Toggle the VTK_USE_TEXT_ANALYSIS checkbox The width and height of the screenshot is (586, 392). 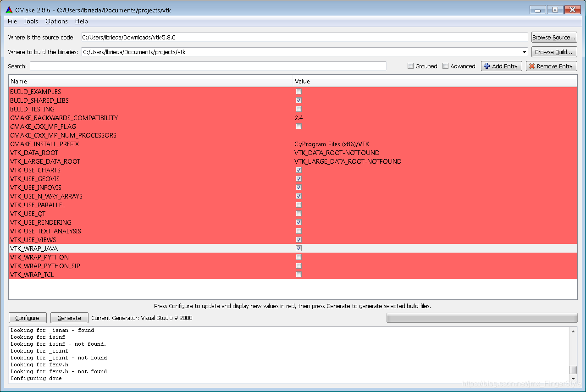[x=299, y=231]
